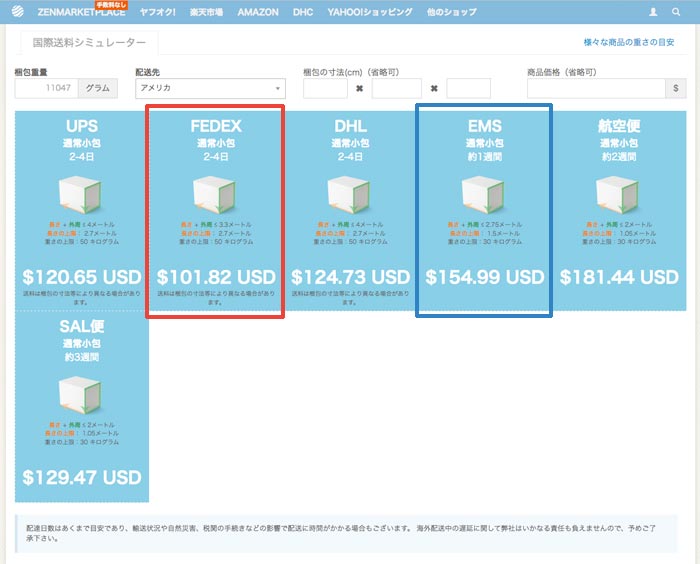Click the 約2週間 delivery time text

[619, 157]
